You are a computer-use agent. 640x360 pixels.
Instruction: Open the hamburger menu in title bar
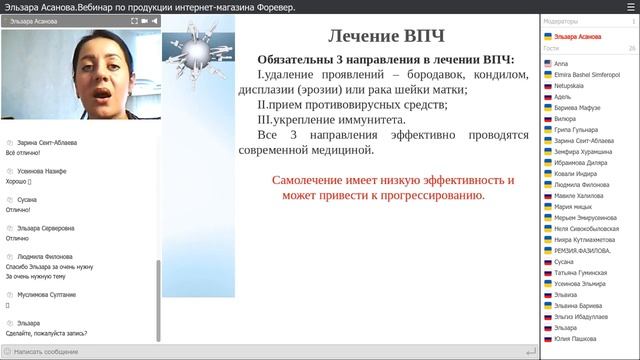point(631,7)
